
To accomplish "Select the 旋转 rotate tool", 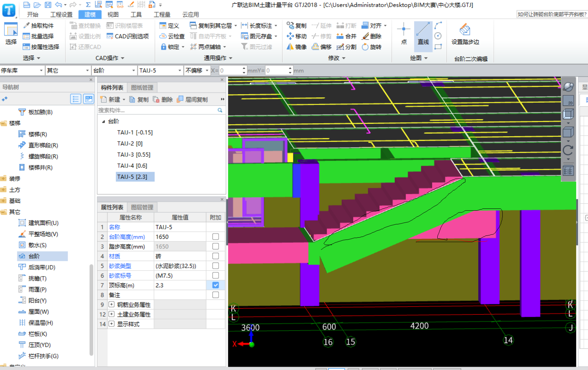I will [x=372, y=47].
